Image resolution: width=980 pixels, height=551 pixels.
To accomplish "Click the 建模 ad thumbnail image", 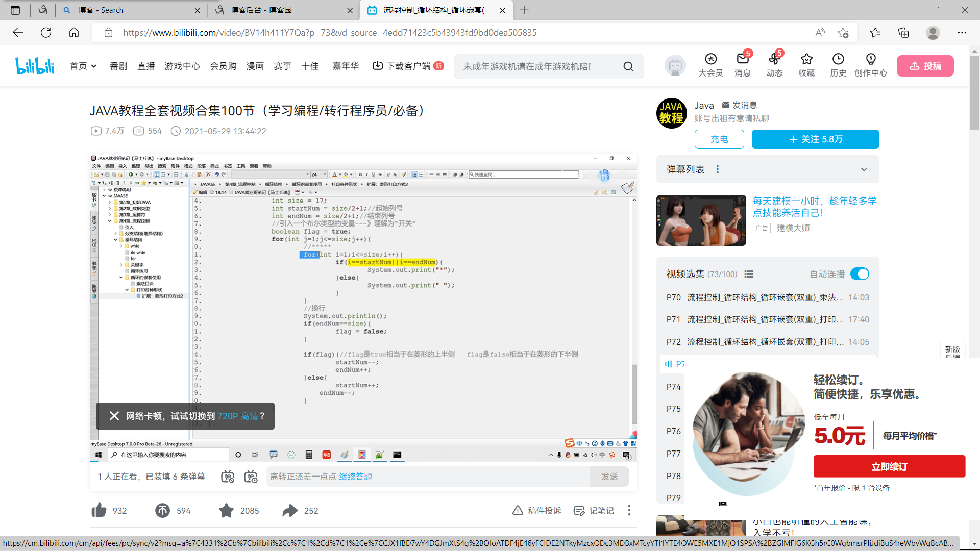I will [x=701, y=220].
